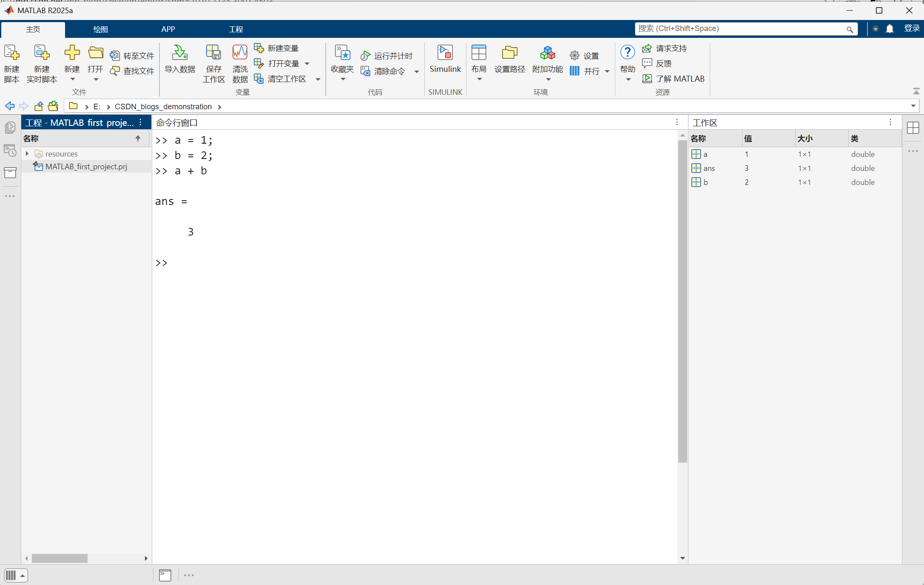Collapse the toolstrip with the arrow

click(x=916, y=91)
